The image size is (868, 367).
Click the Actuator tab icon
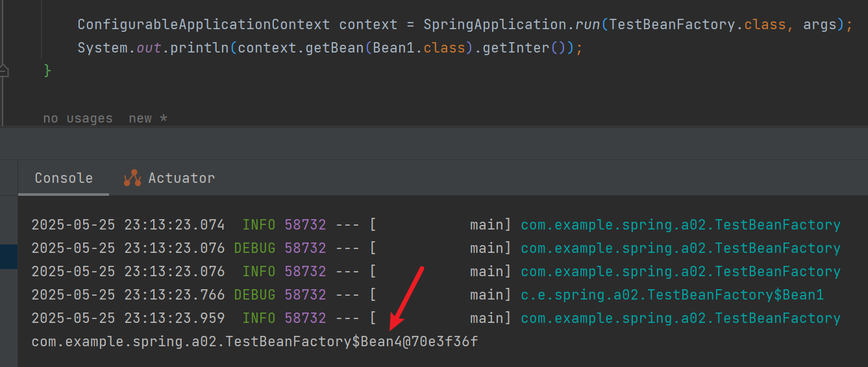(132, 178)
